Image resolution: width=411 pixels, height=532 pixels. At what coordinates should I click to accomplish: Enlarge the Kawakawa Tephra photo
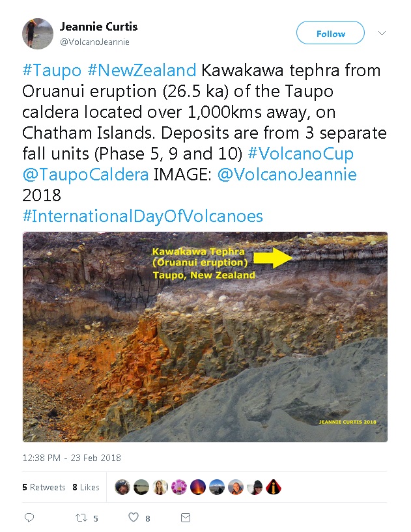(205, 337)
